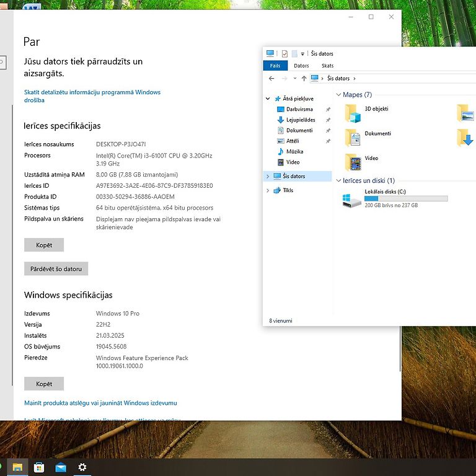Image resolution: width=476 pixels, height=476 pixels.
Task: Click the pin icon next to Attēli
Action: point(328,141)
